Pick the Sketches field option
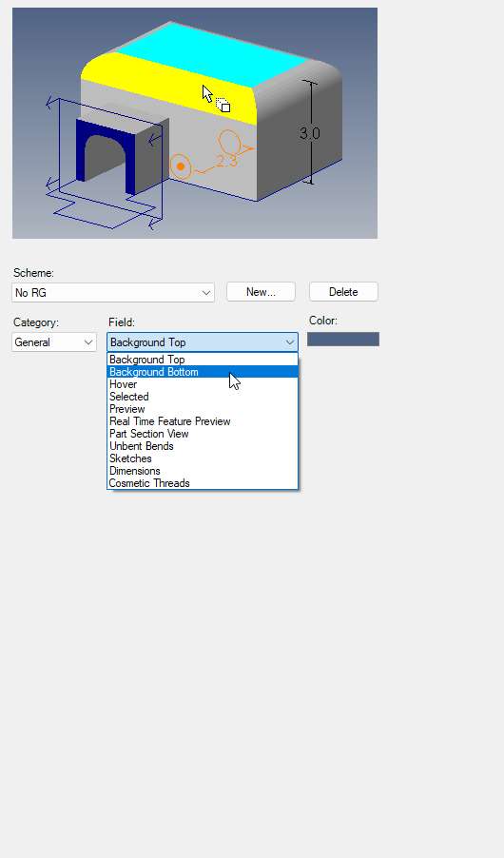 coord(203,458)
